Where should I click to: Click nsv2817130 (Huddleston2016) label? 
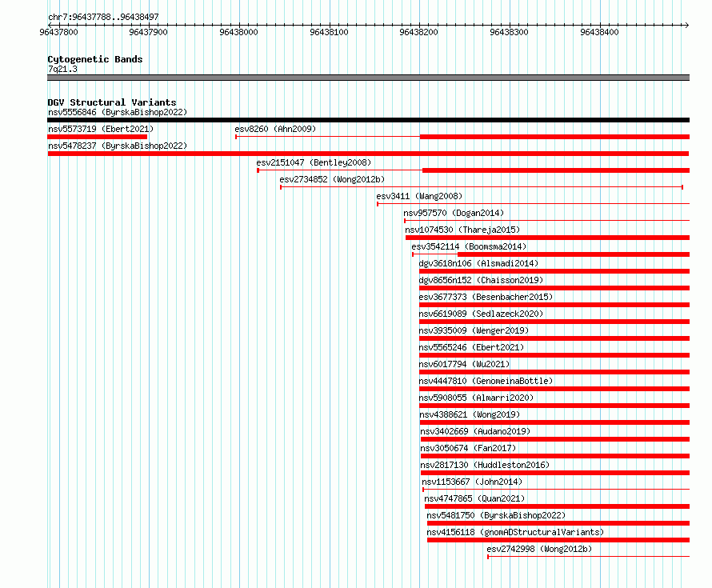point(485,465)
